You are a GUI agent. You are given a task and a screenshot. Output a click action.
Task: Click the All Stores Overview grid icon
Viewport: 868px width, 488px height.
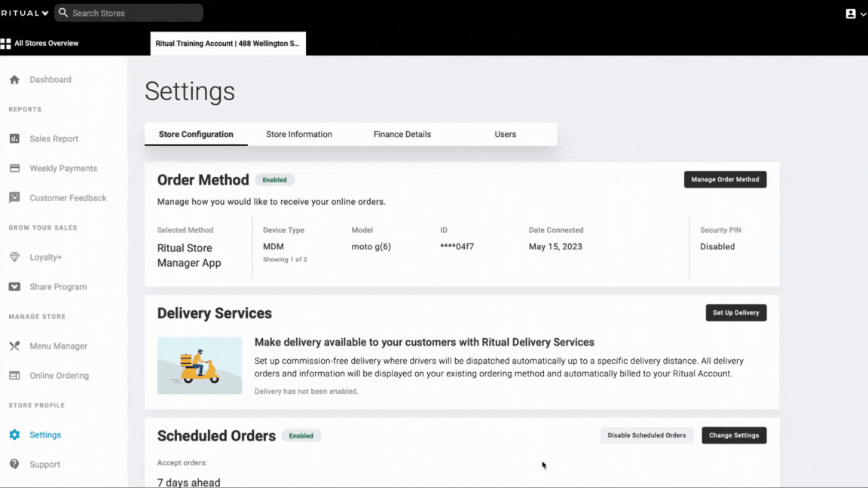(5, 44)
